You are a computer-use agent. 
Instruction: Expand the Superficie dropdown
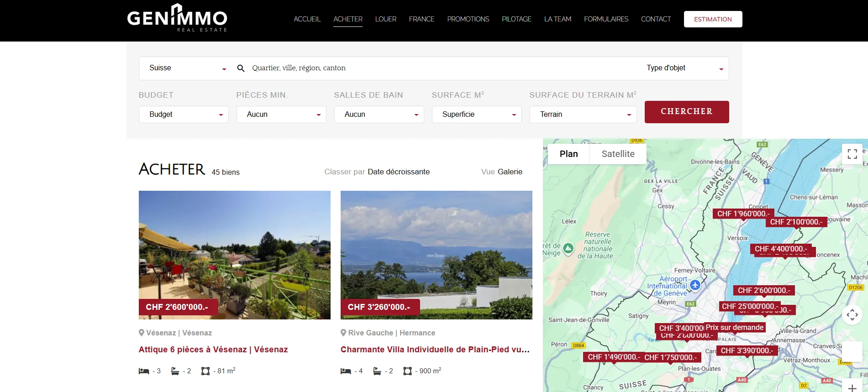click(x=477, y=115)
